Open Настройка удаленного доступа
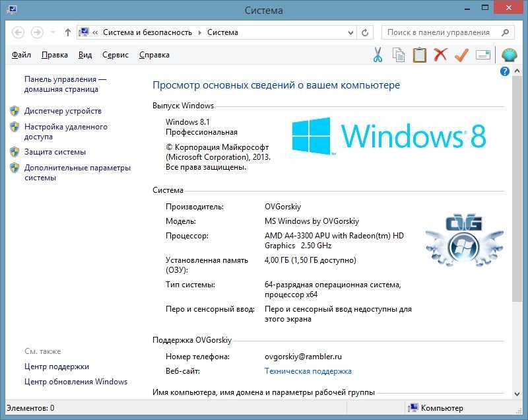Screen dimensions: 528x420 pos(66,131)
